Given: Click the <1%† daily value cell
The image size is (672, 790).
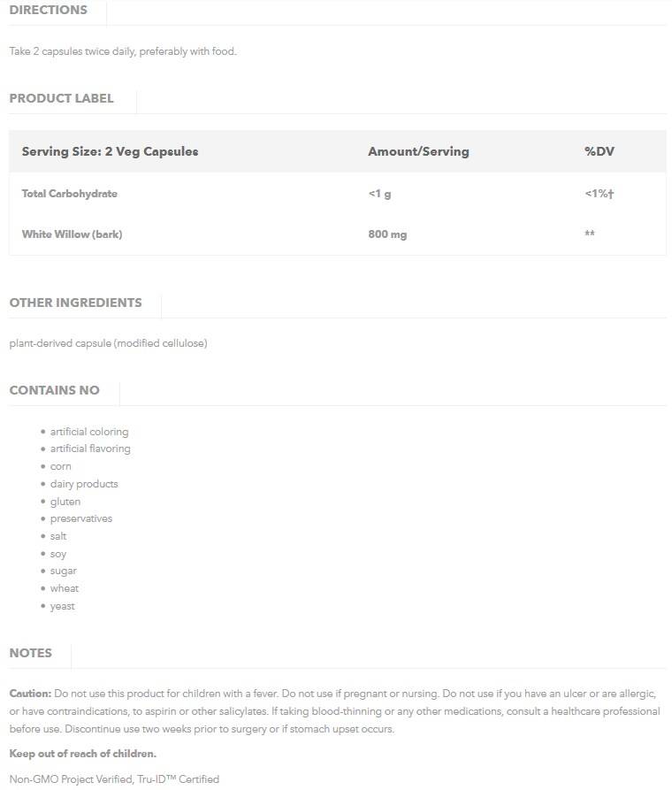Looking at the screenshot, I should pyautogui.click(x=599, y=194).
